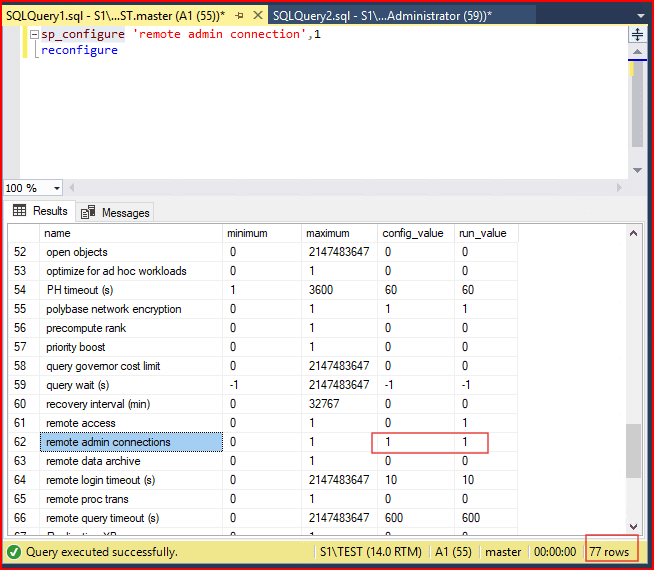Click the Results grid icon
The image size is (654, 570).
point(19,211)
